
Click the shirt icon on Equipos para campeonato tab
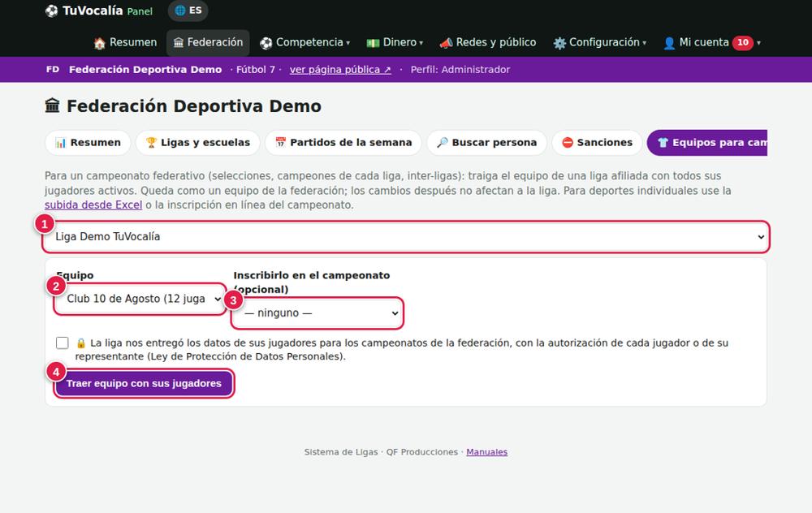coord(663,142)
